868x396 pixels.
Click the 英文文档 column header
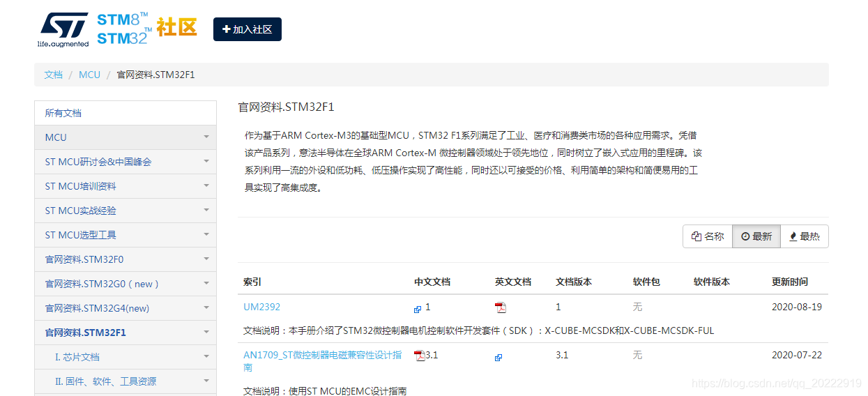(x=513, y=282)
